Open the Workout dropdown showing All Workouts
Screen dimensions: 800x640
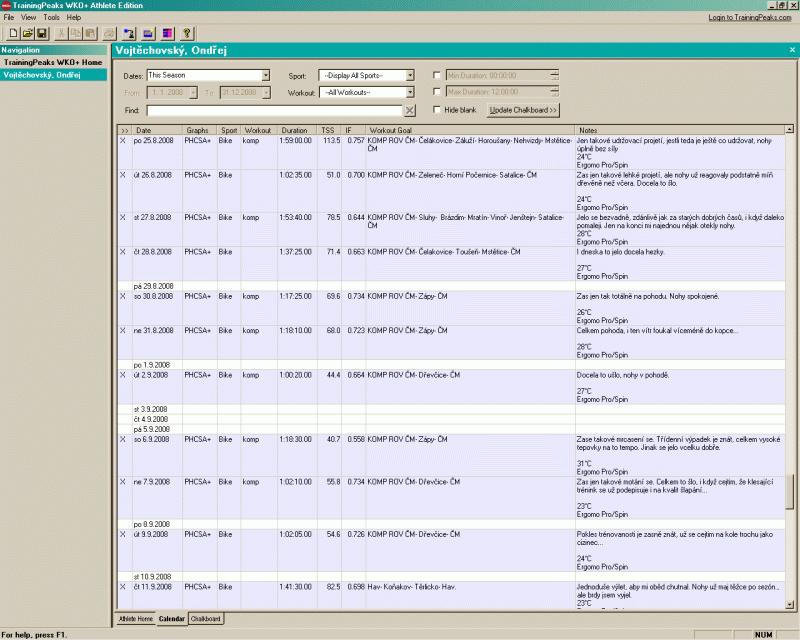(410, 92)
